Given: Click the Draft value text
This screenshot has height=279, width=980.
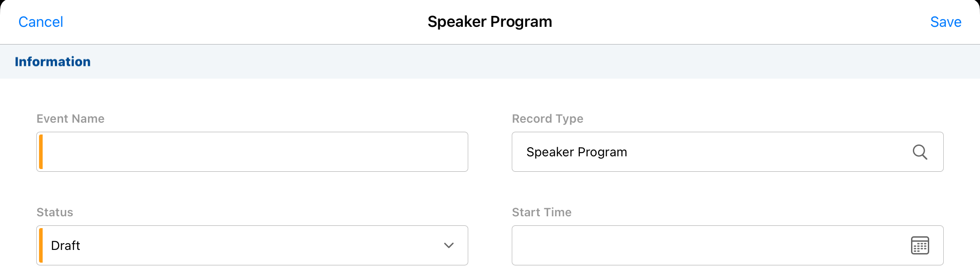Looking at the screenshot, I should [x=65, y=245].
